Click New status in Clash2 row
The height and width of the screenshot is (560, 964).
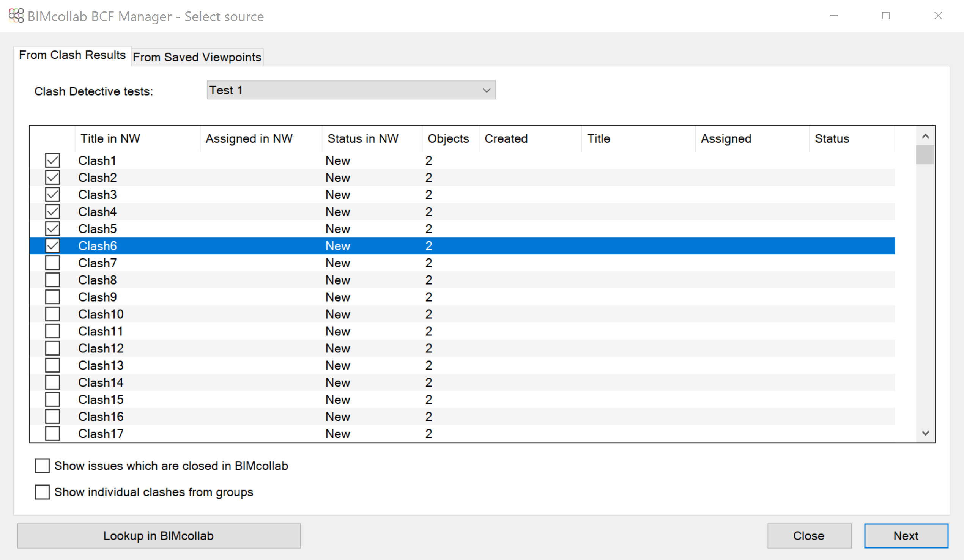(338, 178)
